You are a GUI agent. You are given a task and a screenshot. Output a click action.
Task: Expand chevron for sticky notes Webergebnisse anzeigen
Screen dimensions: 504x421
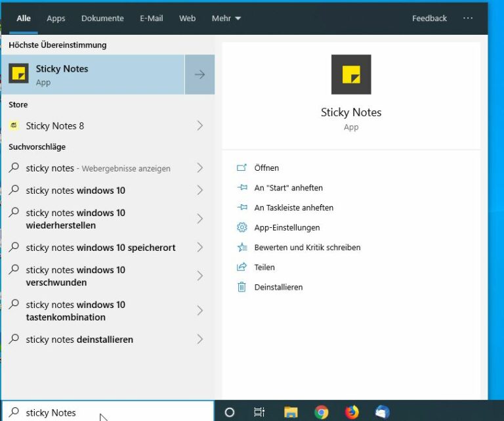tap(200, 167)
